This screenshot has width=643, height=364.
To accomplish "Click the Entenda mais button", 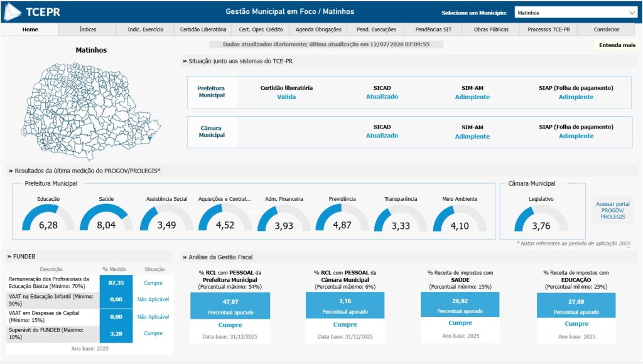I will pos(617,45).
